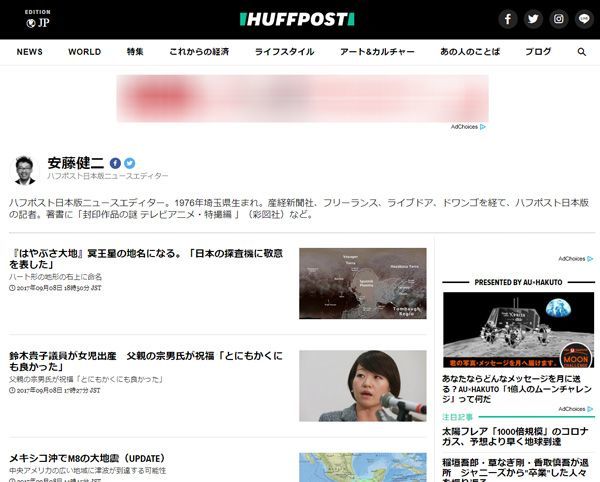
Task: Open the HuffPost Twitter icon in header
Action: tap(533, 19)
